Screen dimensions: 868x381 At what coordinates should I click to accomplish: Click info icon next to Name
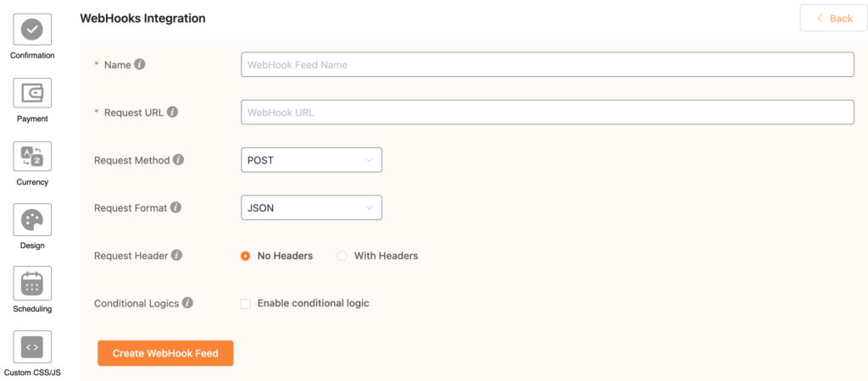[x=140, y=64]
